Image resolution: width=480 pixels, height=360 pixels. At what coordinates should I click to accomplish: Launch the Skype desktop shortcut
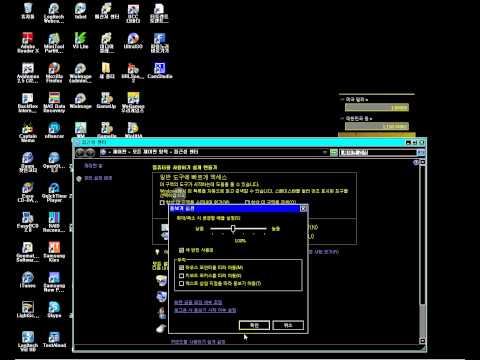(x=54, y=309)
